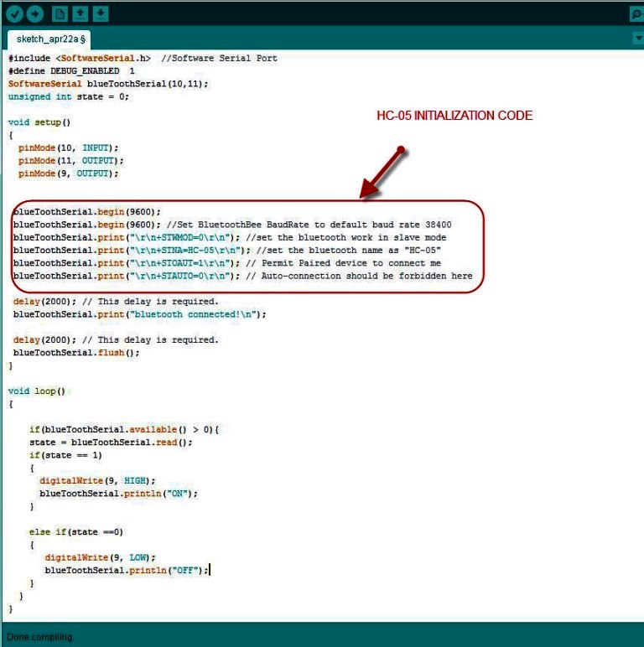644x647 pixels.
Task: Open the tab options dropdown arrow
Action: pos(638,38)
